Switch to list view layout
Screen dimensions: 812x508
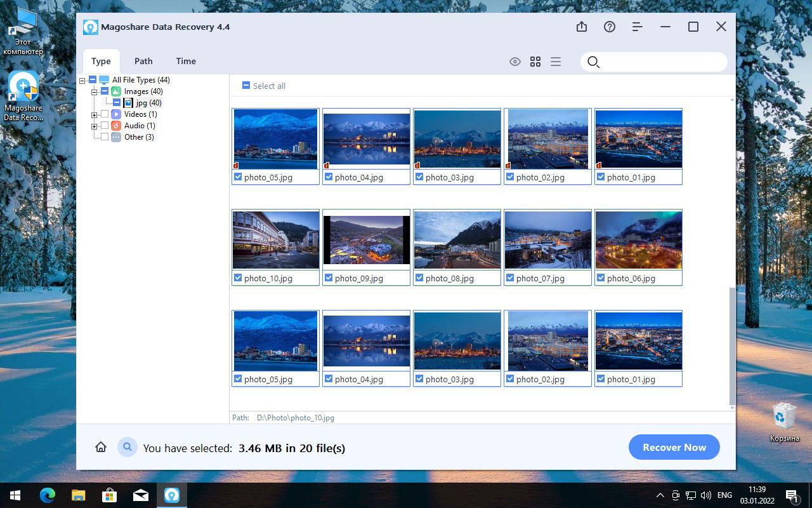(x=556, y=62)
